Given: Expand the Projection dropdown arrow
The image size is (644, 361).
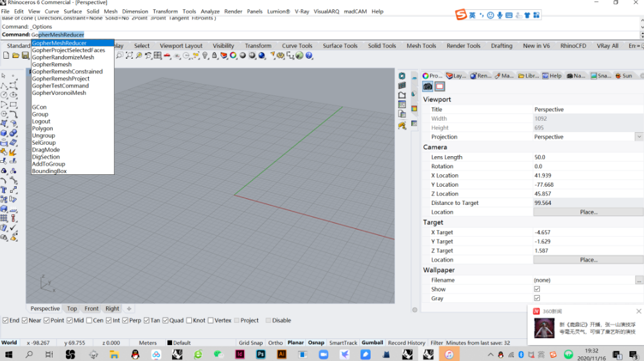Looking at the screenshot, I should [x=639, y=137].
